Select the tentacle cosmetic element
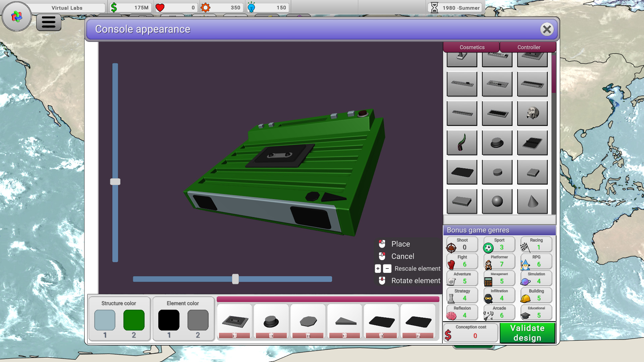The image size is (644, 362). 462,142
